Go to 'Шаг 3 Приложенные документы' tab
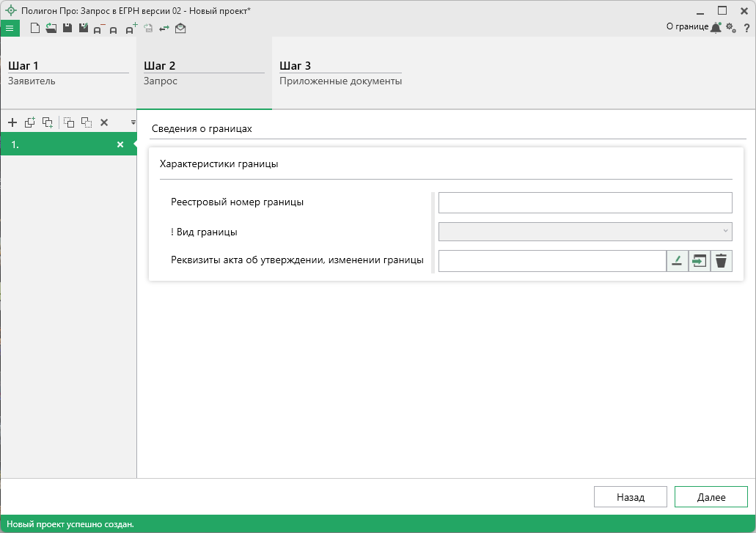Image resolution: width=756 pixels, height=533 pixels. [x=340, y=73]
